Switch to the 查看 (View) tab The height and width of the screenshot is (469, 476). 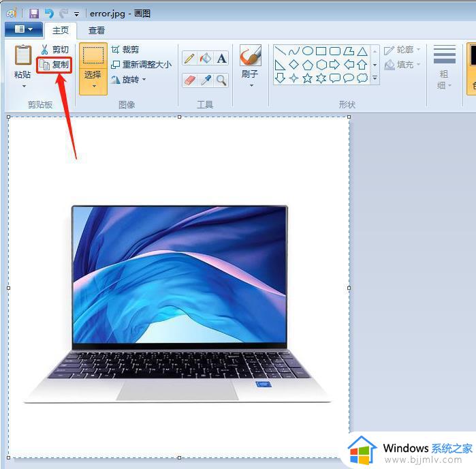coord(97,31)
